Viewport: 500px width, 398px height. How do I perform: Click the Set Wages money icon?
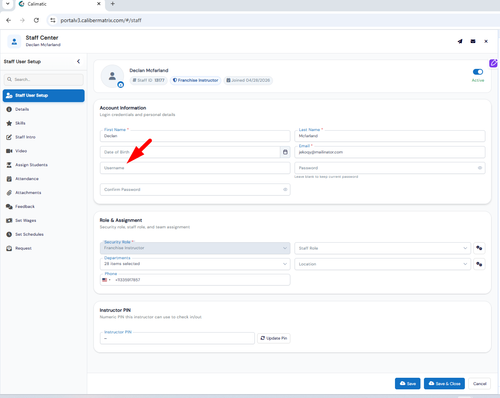9,221
